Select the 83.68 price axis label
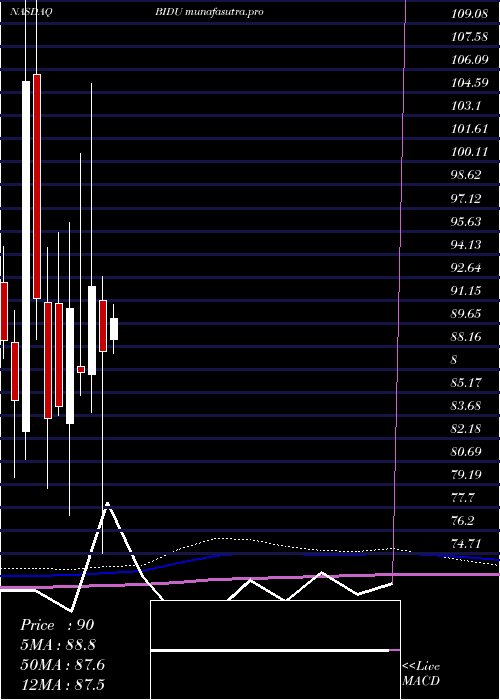This screenshot has width=500, height=700. tap(467, 406)
